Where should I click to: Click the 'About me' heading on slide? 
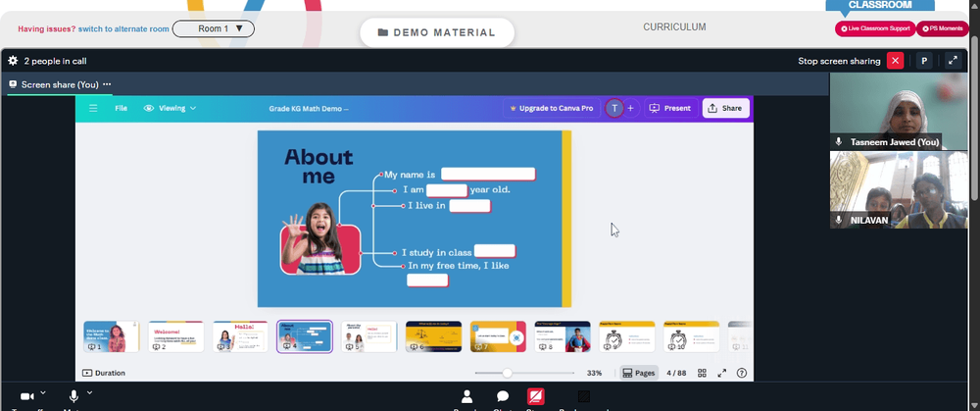(318, 167)
